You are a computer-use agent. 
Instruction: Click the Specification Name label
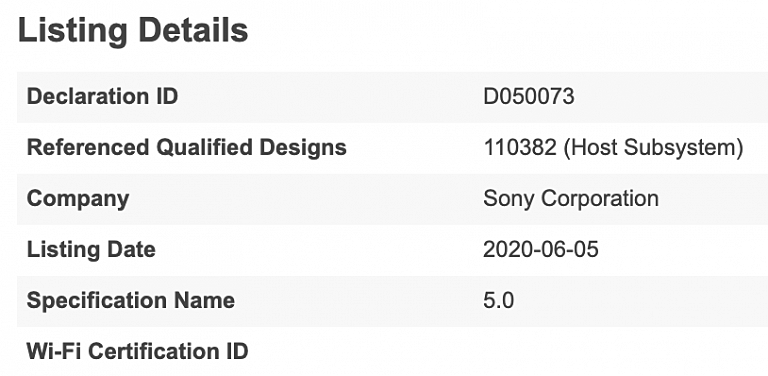(x=131, y=300)
